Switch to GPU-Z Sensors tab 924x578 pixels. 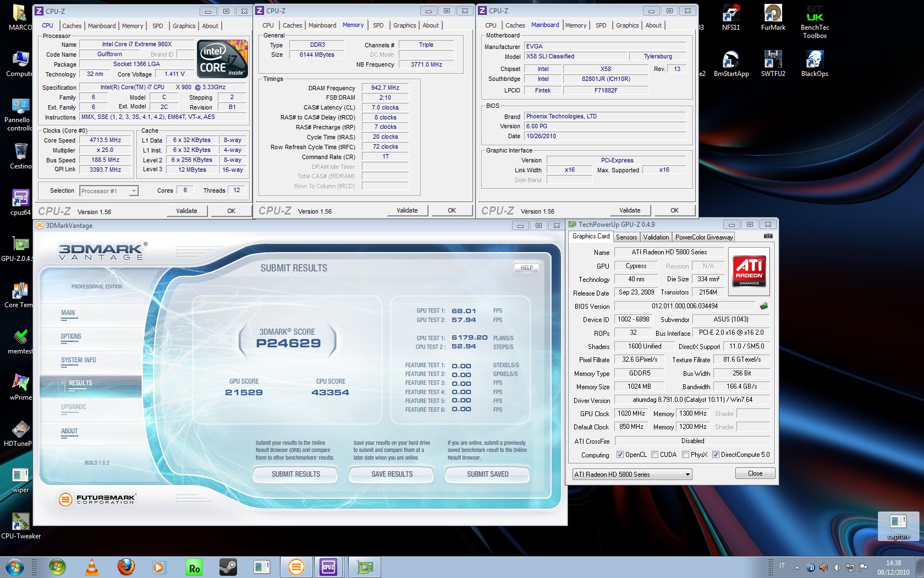pos(626,237)
